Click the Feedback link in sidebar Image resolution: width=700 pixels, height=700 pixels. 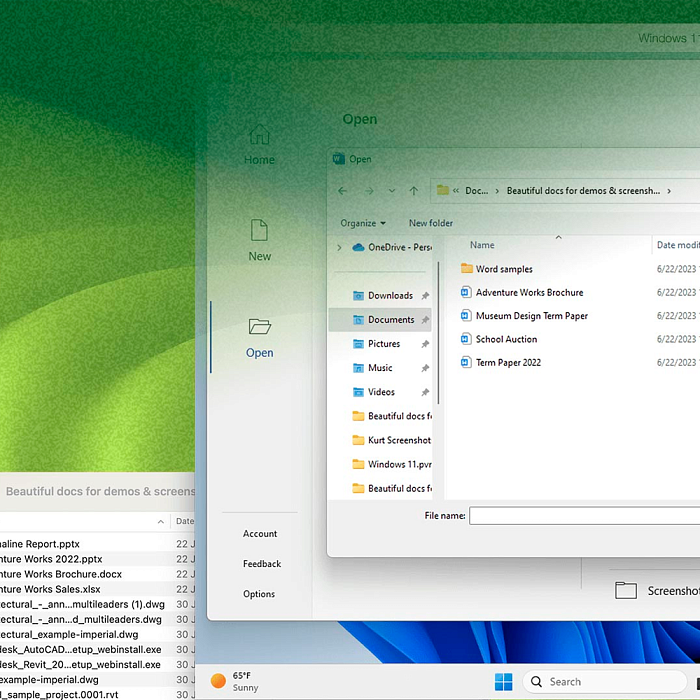pos(262,564)
